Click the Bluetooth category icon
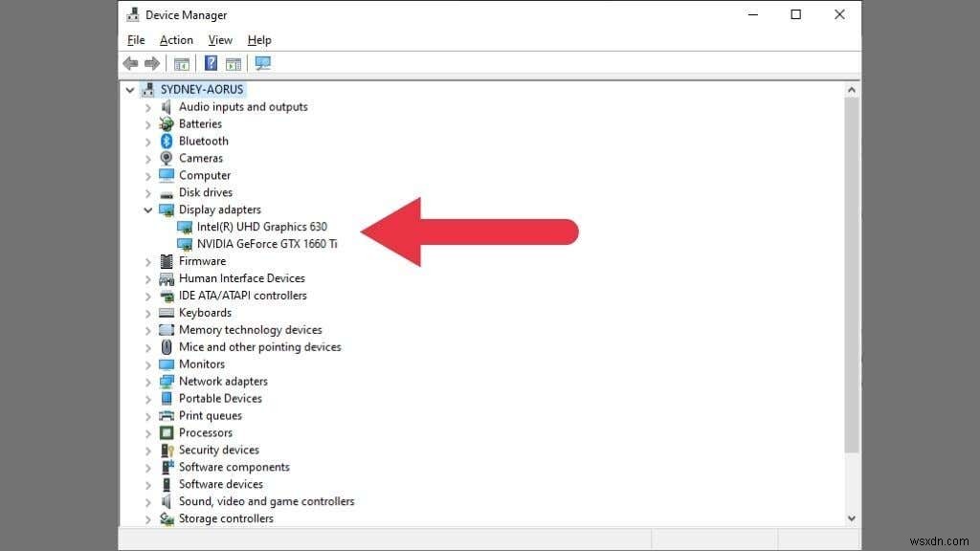Screen dimensions: 980x551 167,142
